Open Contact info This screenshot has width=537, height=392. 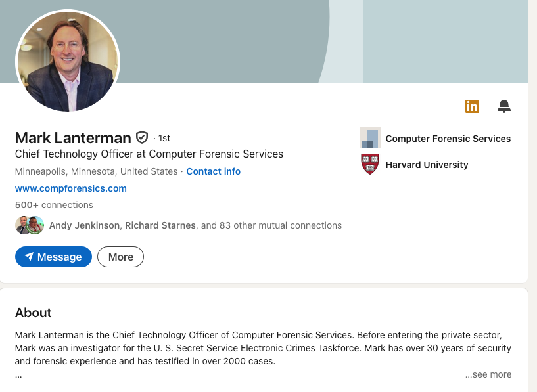[x=213, y=171]
